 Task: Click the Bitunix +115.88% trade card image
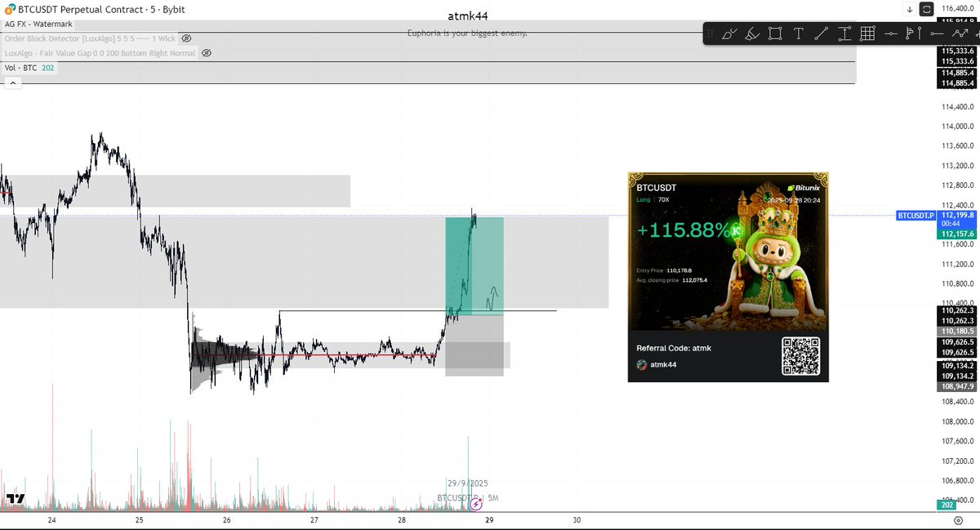coord(728,277)
